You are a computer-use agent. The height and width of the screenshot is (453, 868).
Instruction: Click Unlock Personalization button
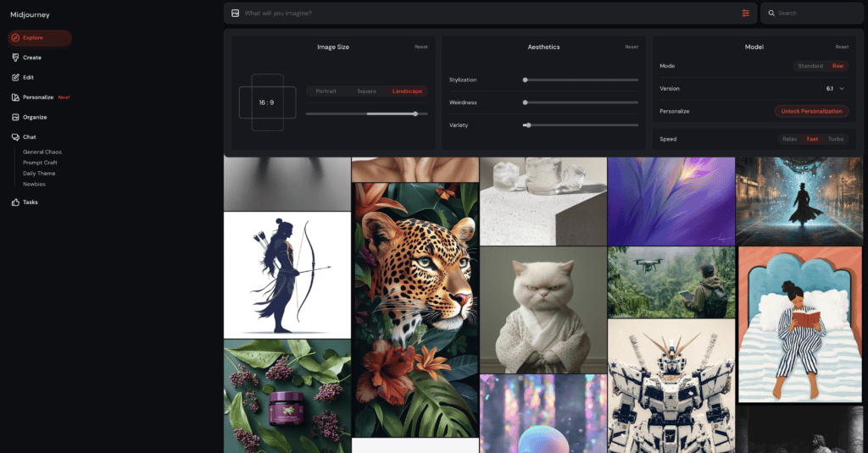(x=811, y=111)
